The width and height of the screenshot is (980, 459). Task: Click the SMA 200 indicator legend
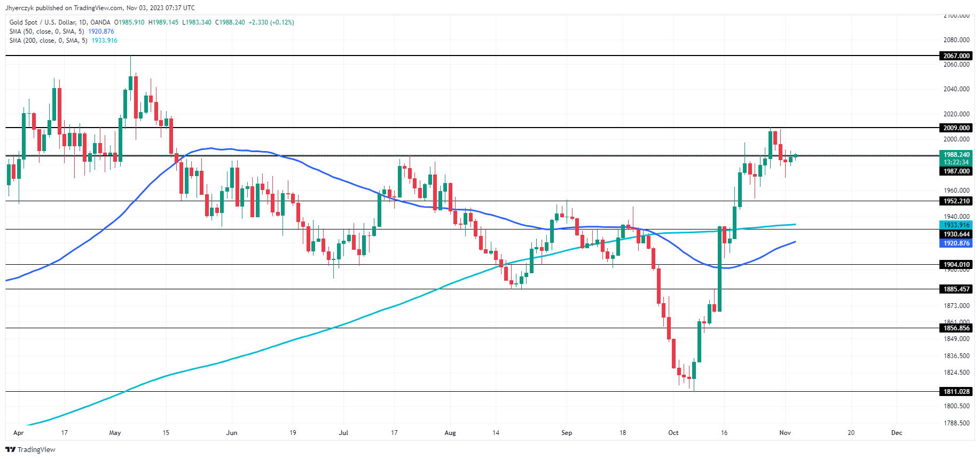[x=48, y=41]
